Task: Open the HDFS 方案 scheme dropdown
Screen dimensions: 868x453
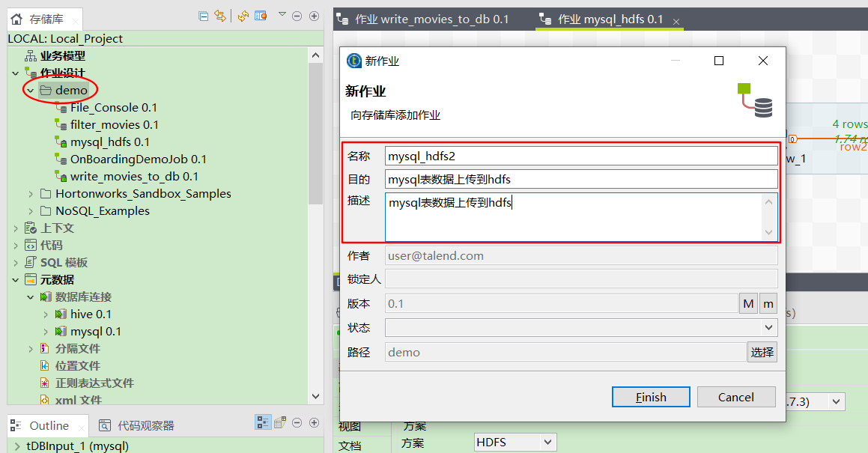Action: (546, 442)
